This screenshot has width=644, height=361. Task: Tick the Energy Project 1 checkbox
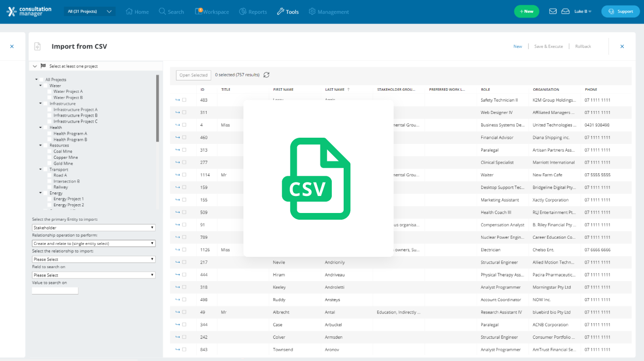(x=50, y=199)
